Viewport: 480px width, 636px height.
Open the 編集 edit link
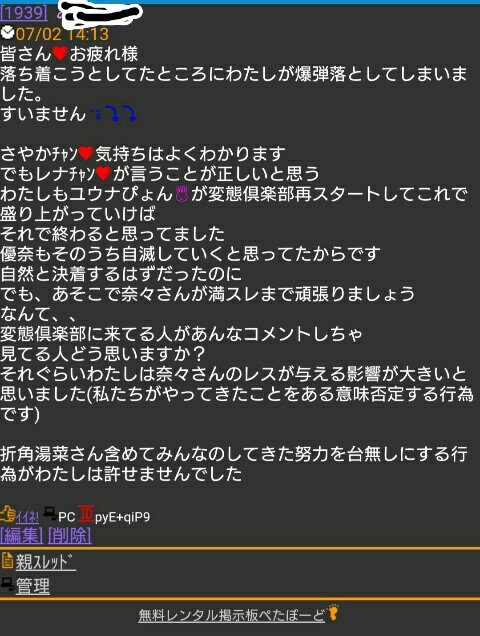pos(22,535)
